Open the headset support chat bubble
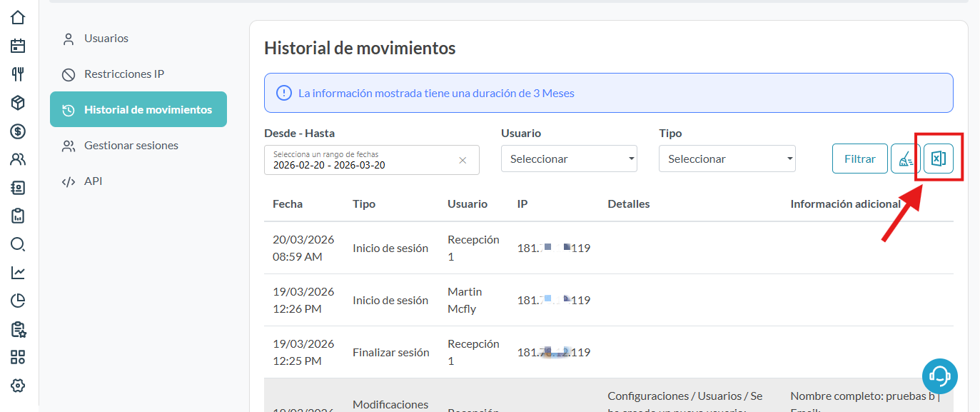 939,376
